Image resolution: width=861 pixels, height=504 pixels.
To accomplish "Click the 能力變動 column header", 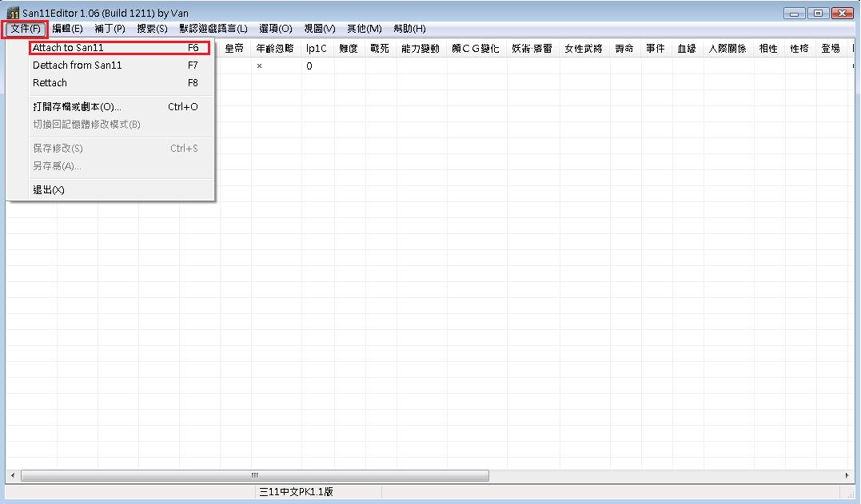I will click(421, 49).
